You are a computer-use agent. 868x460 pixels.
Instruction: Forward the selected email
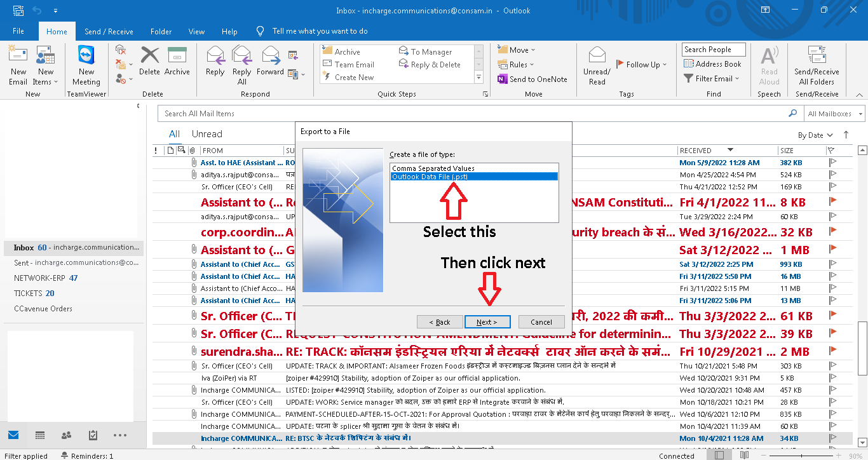[270, 62]
